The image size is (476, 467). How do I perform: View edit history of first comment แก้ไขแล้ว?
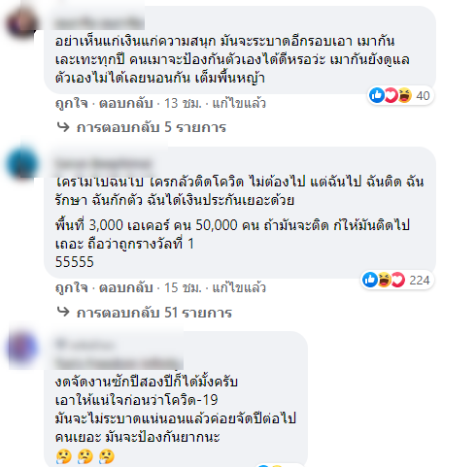click(239, 104)
